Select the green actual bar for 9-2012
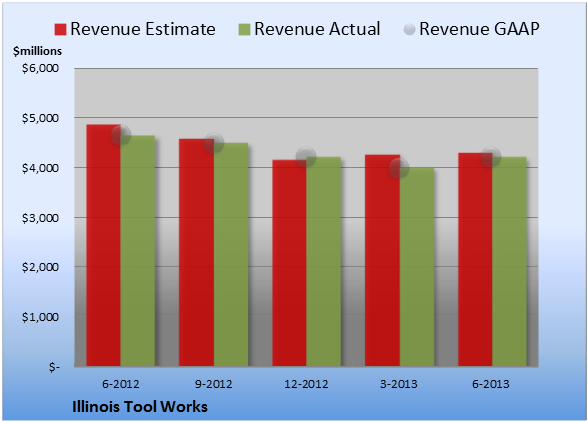 [x=231, y=254]
